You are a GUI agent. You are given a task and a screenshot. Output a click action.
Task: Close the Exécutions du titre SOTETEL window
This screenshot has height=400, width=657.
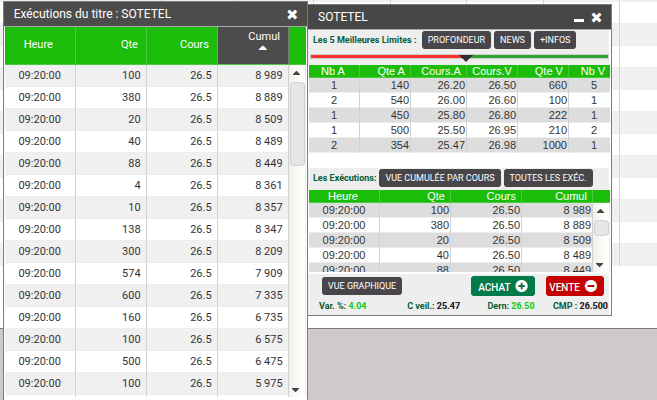[x=292, y=15]
